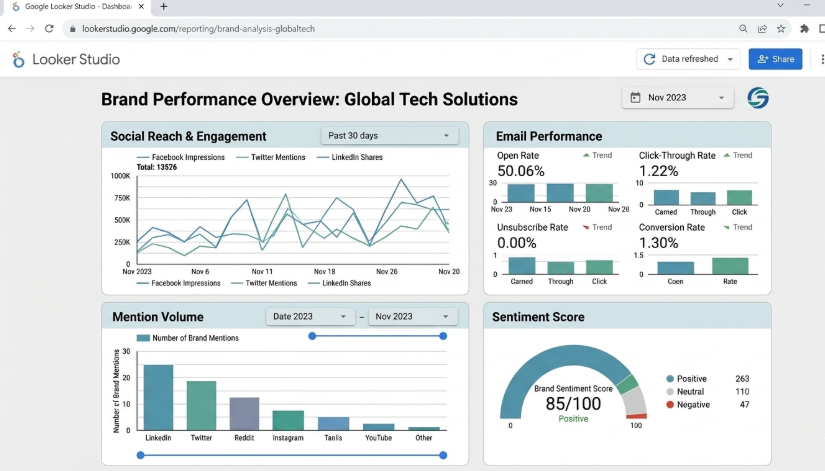Image resolution: width=825 pixels, height=471 pixels.
Task: Click the browser forward arrow
Action: click(x=31, y=28)
